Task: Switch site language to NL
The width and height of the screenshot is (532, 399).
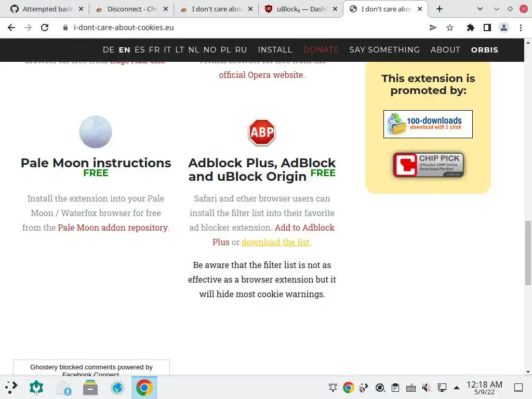Action: [x=194, y=50]
